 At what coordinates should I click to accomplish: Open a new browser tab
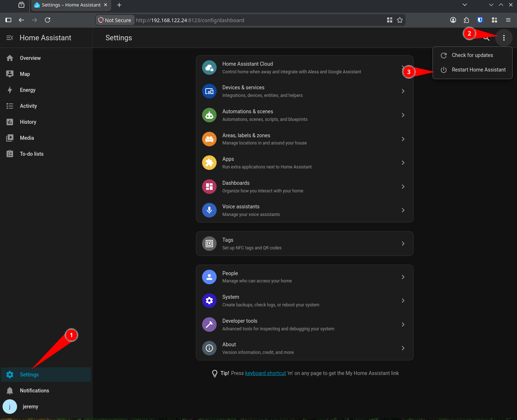pyautogui.click(x=119, y=5)
